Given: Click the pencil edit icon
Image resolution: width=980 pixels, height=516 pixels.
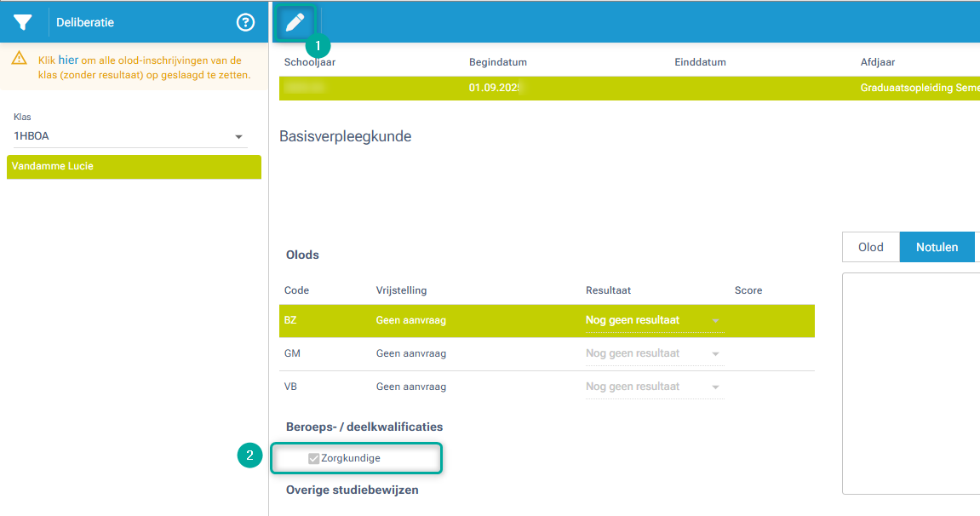Looking at the screenshot, I should click(295, 22).
